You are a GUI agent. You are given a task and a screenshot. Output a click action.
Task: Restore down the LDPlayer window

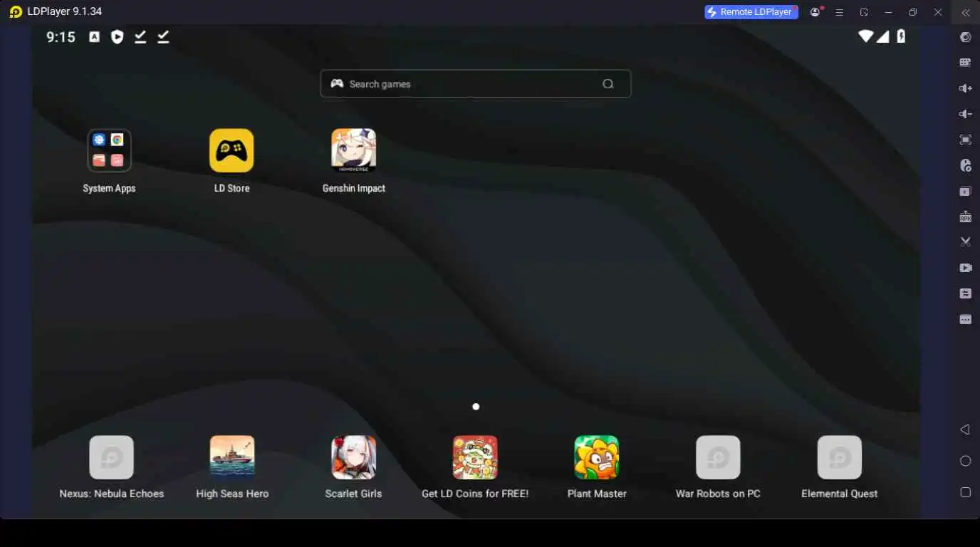pyautogui.click(x=913, y=12)
